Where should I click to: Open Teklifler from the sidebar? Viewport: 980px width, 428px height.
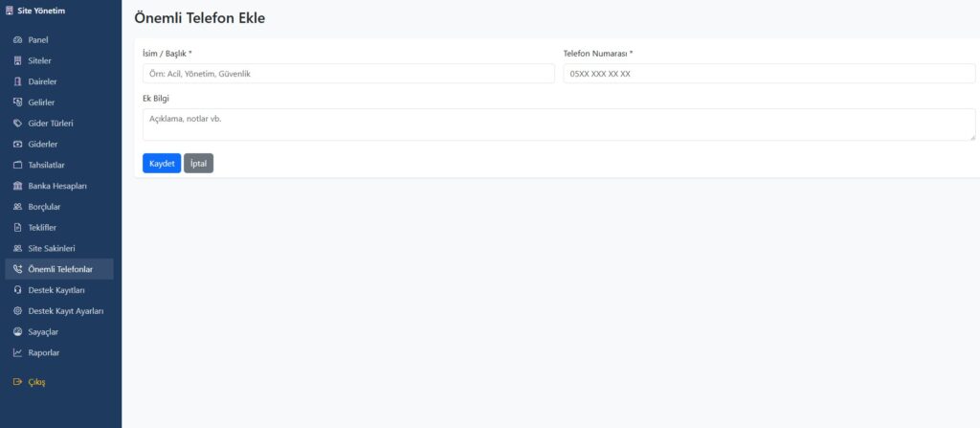click(x=42, y=228)
